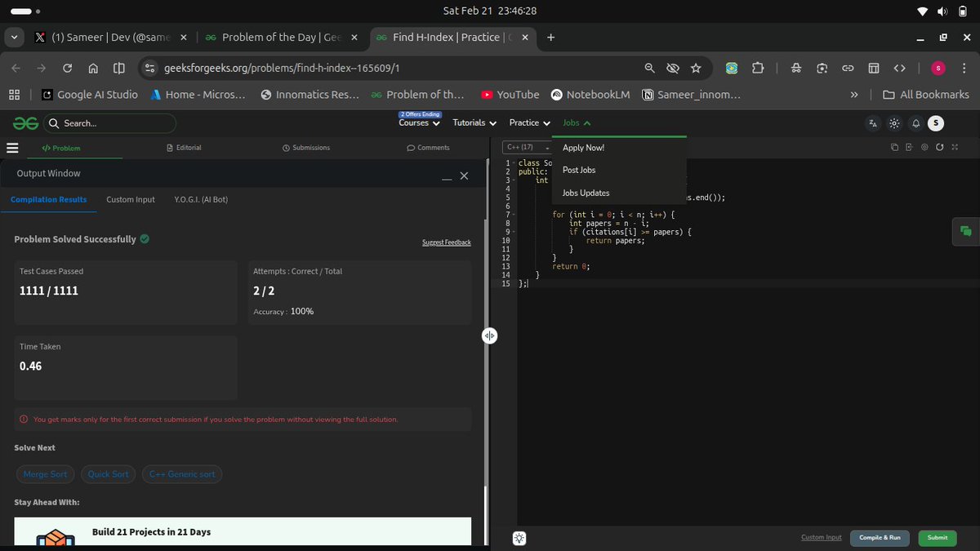Open the hamburger sidebar menu

click(12, 148)
